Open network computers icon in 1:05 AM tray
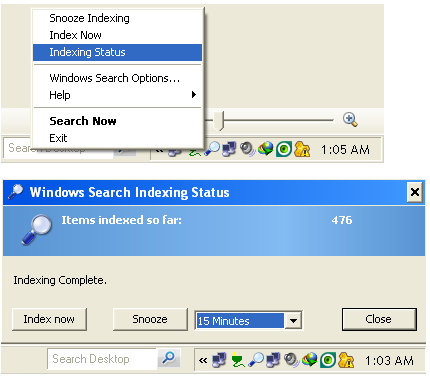430x378 pixels. (229, 149)
